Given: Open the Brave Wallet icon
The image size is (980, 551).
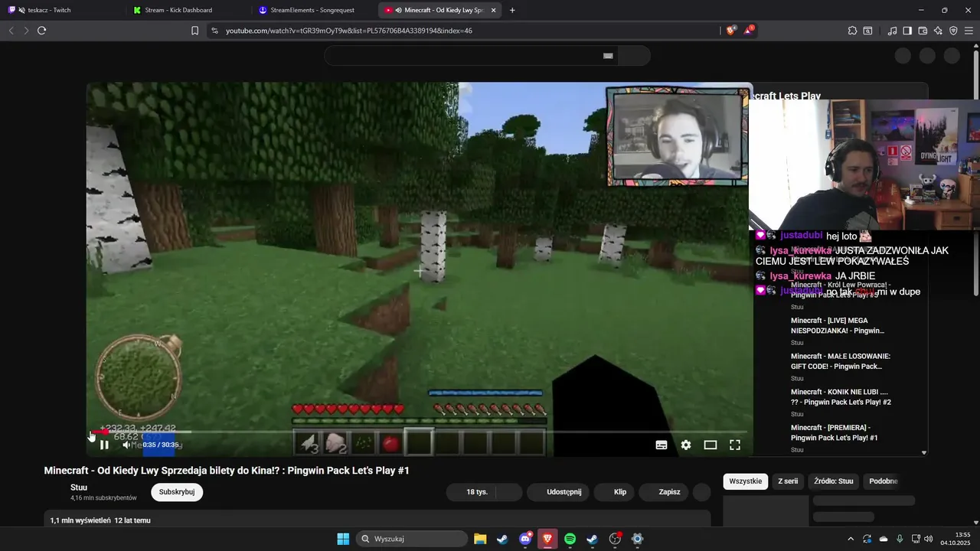Looking at the screenshot, I should coord(923,31).
